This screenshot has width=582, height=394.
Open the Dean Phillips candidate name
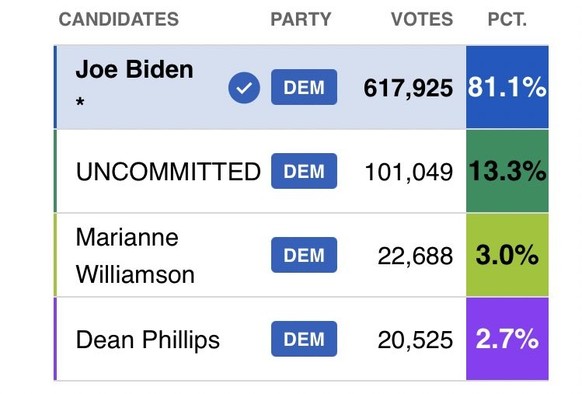[x=148, y=340]
